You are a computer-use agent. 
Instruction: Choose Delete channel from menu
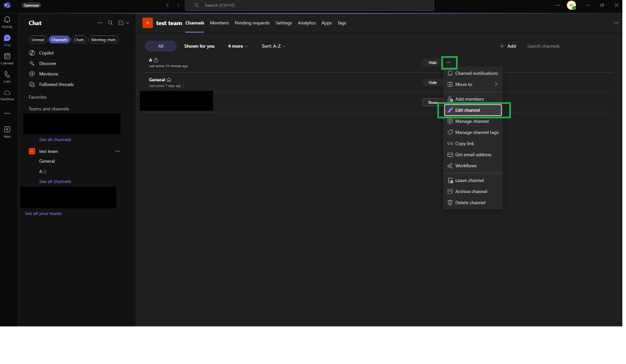pos(473,203)
